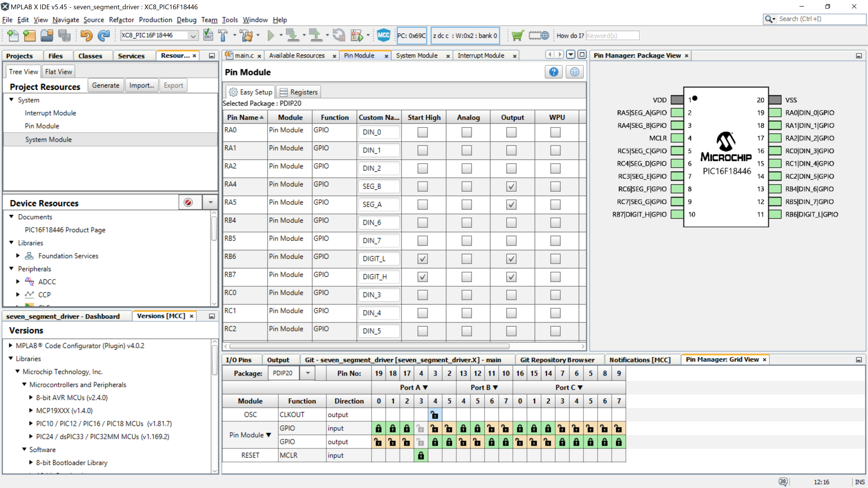Click the Generate button

106,86
